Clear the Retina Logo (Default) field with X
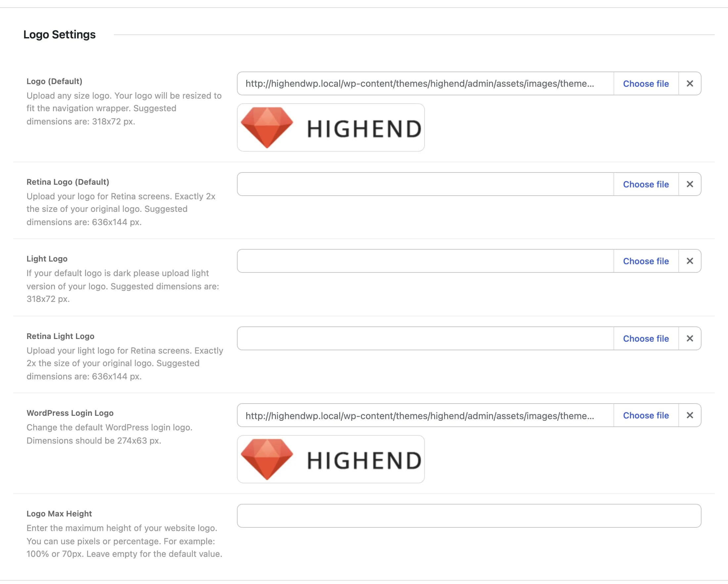Viewport: 728px width, 584px height. tap(690, 184)
